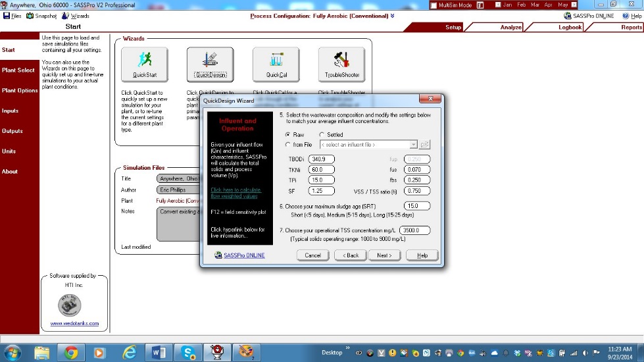The height and width of the screenshot is (362, 644).
Task: Click the flow weighted values hyperlink
Action: (x=234, y=193)
